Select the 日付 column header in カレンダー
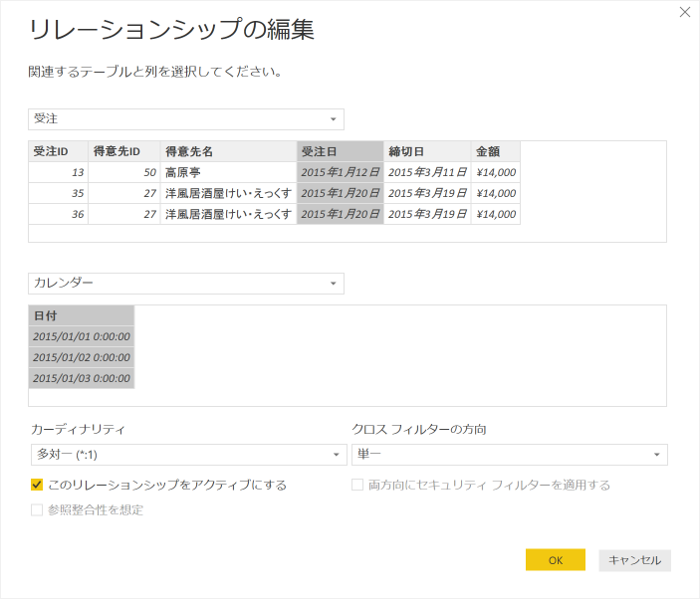This screenshot has width=700, height=599. point(82,315)
